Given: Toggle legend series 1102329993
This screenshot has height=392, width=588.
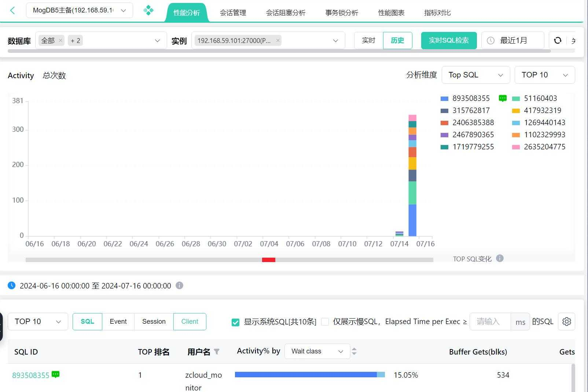Looking at the screenshot, I should 539,135.
